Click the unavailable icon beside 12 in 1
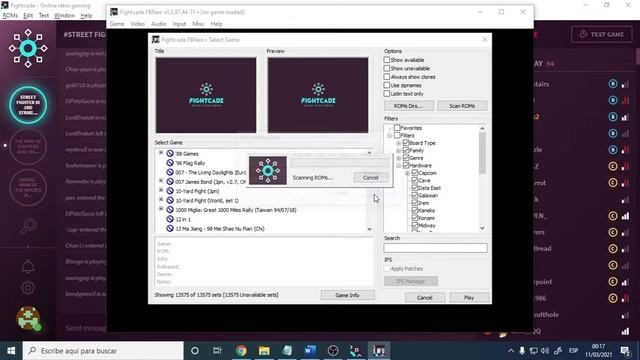 pos(170,219)
